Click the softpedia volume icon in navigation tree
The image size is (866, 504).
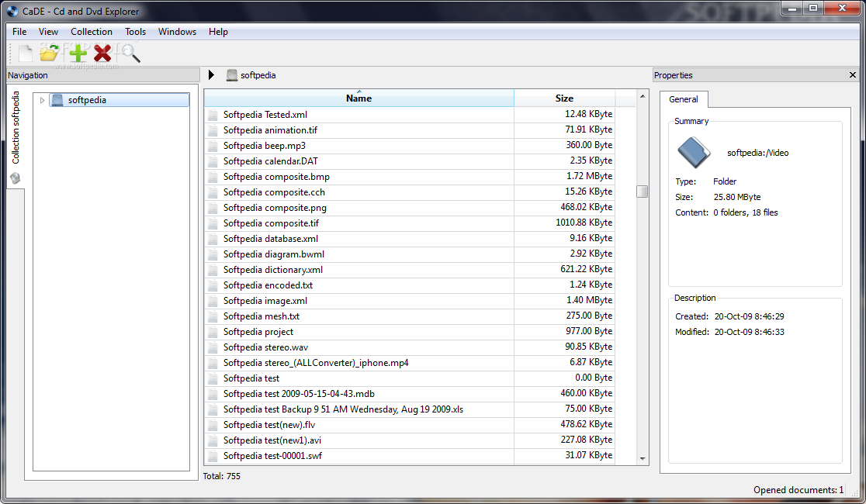[x=57, y=100]
